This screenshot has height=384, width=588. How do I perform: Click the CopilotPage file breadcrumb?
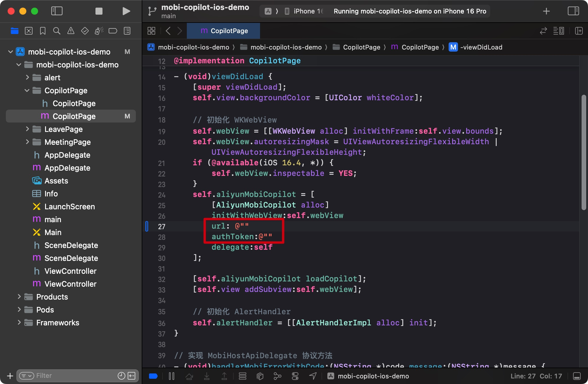point(415,47)
